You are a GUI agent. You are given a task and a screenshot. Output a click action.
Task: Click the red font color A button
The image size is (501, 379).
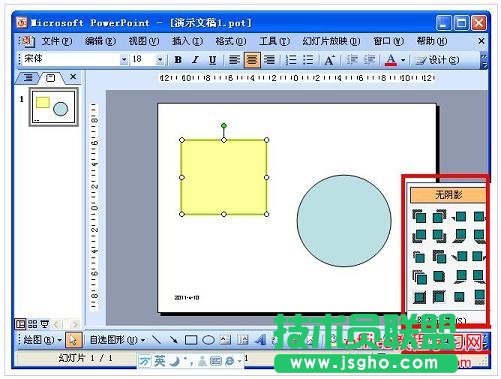tap(391, 60)
